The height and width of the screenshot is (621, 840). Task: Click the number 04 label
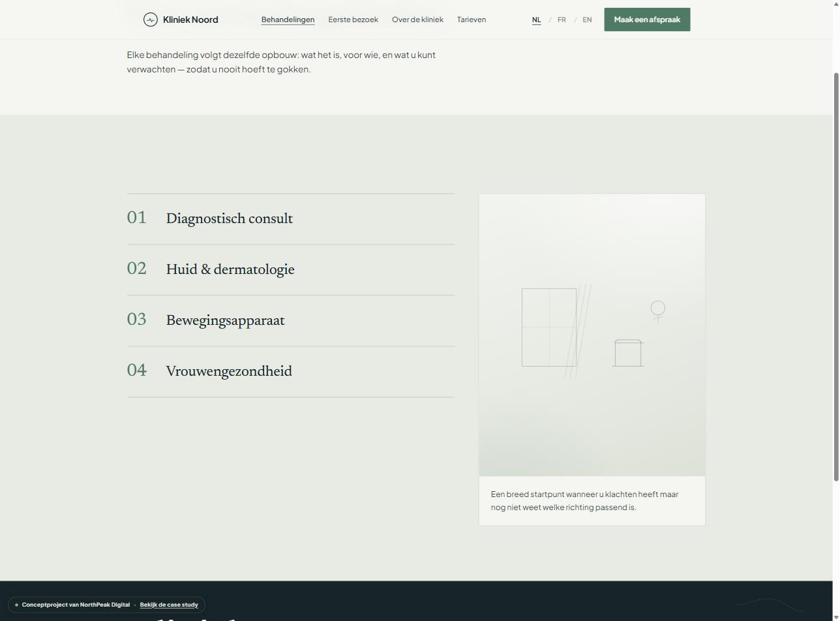(x=137, y=371)
